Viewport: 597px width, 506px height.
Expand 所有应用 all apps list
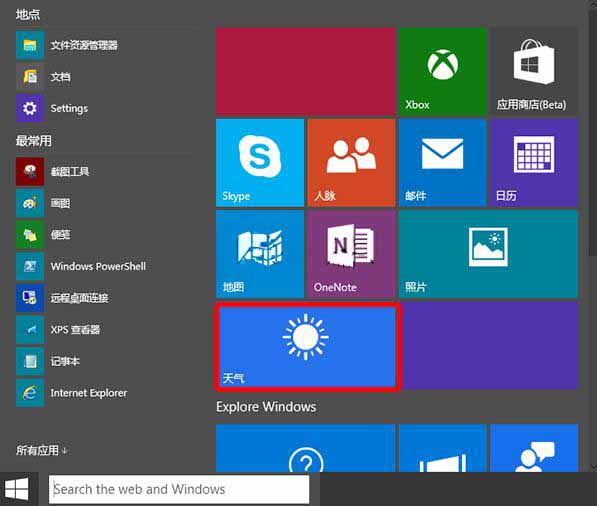42,450
